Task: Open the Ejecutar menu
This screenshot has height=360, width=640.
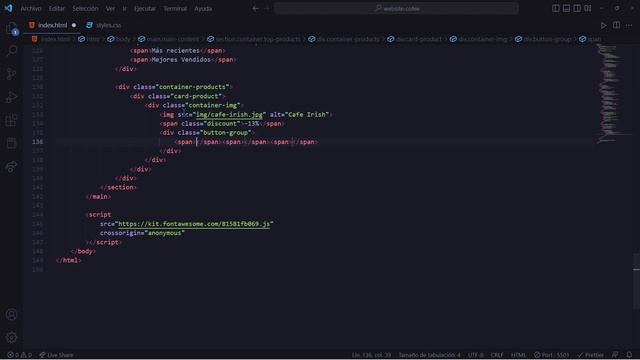Action: pyautogui.click(x=145, y=8)
